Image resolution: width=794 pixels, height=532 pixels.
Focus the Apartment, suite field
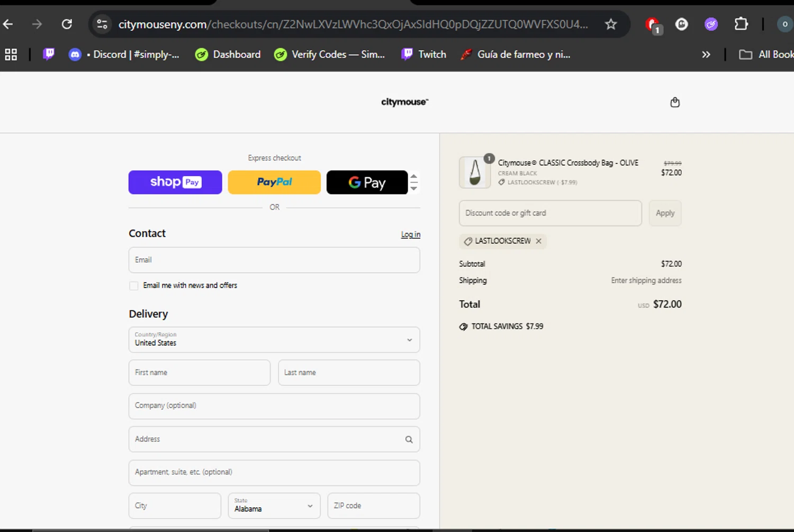[274, 473]
